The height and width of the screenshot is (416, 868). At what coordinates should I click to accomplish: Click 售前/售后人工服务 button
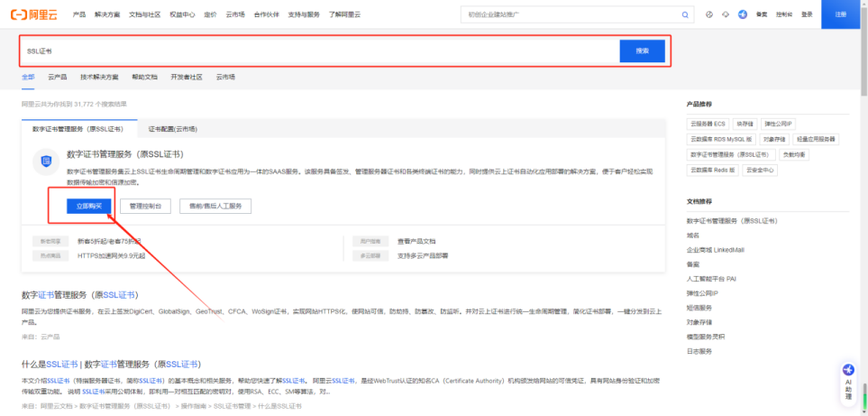215,206
